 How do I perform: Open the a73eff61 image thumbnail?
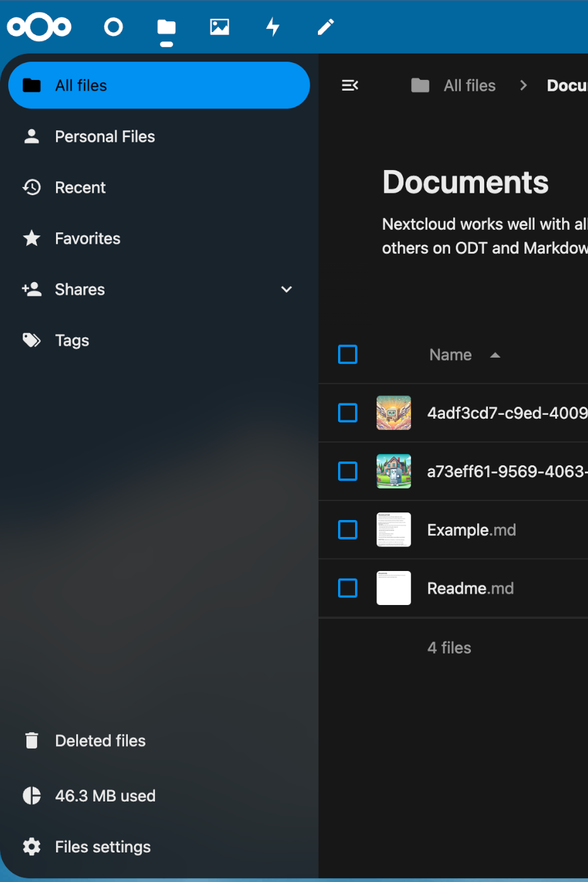393,472
